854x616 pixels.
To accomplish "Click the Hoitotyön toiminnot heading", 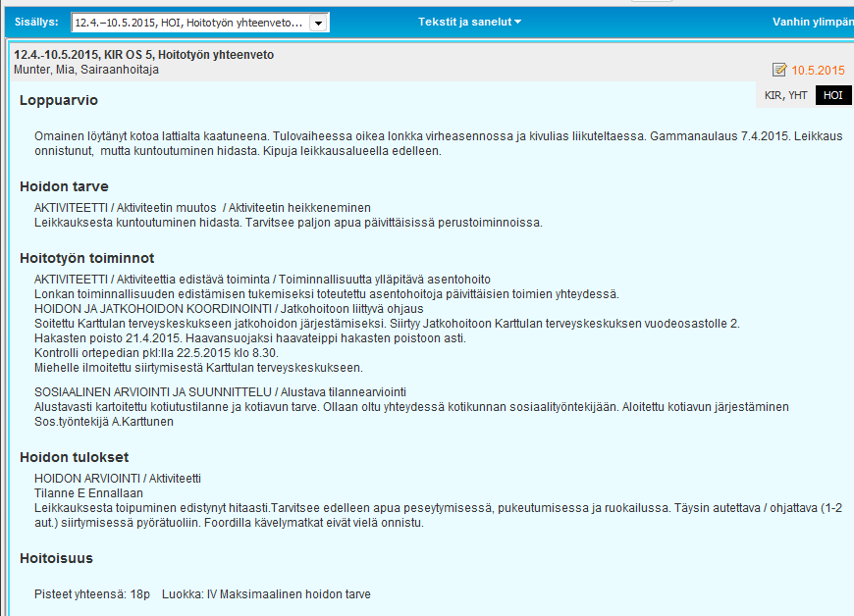I will [x=87, y=258].
